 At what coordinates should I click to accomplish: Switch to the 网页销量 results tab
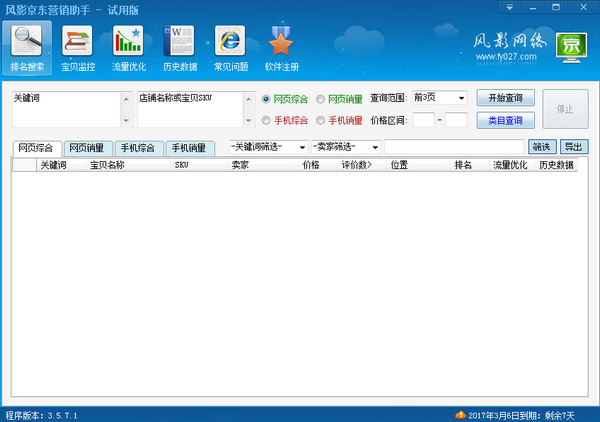click(x=87, y=148)
